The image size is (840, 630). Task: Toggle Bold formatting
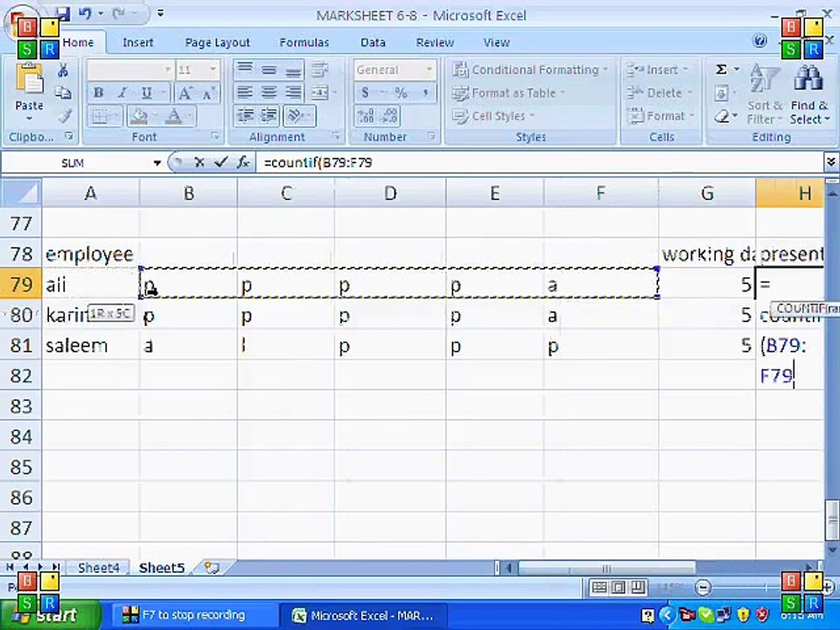[x=99, y=93]
